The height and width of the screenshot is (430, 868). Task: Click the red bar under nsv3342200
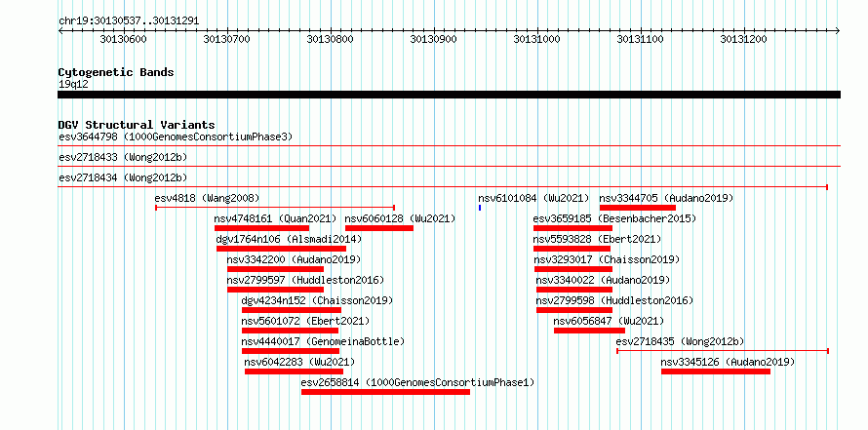click(x=276, y=269)
